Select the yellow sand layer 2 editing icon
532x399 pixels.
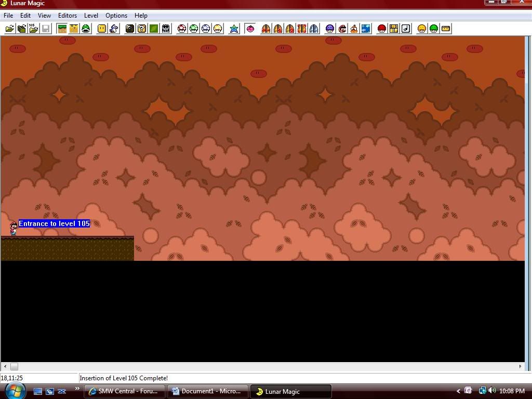click(x=74, y=29)
